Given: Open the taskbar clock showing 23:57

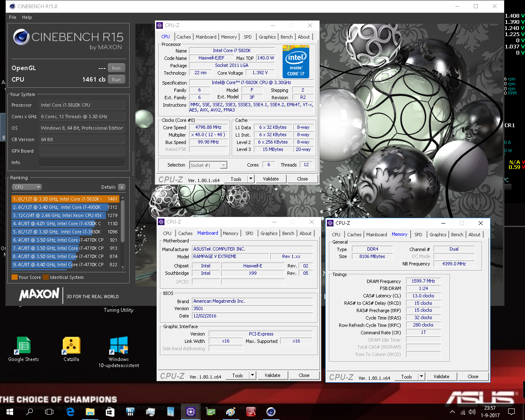Looking at the screenshot, I should tap(490, 412).
